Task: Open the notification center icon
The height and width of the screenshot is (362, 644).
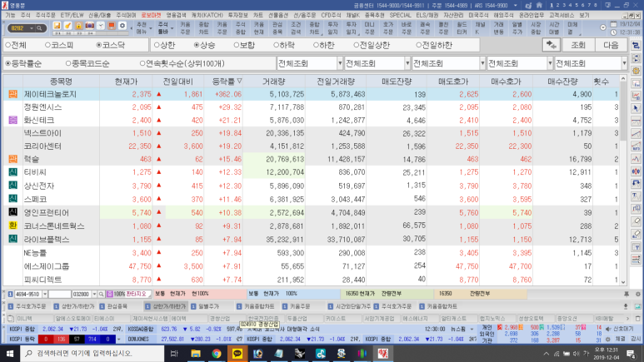Action: pos(632,354)
